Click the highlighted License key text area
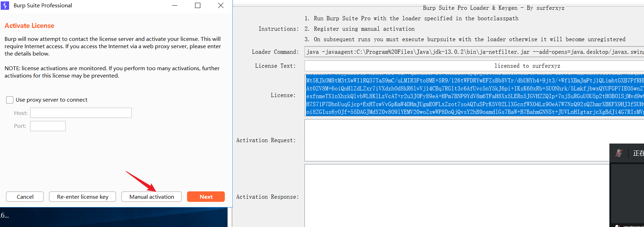This screenshot has width=644, height=227. 474,95
